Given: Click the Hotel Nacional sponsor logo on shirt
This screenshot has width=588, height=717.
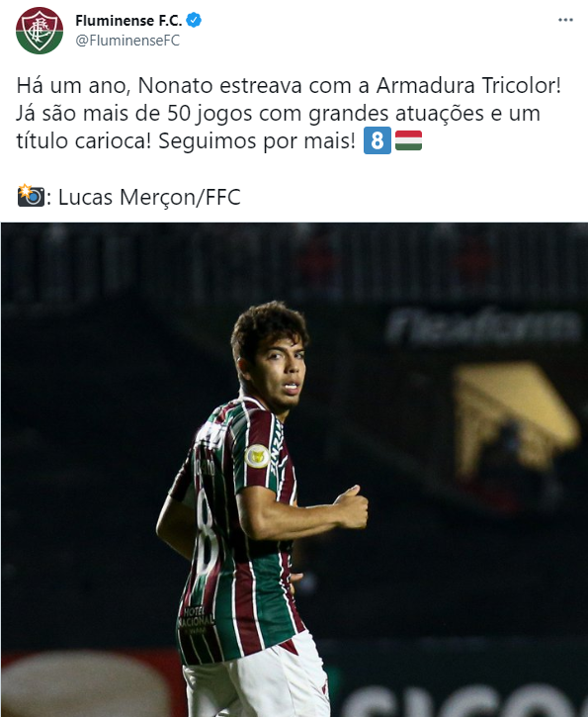Looking at the screenshot, I should pos(196,620).
